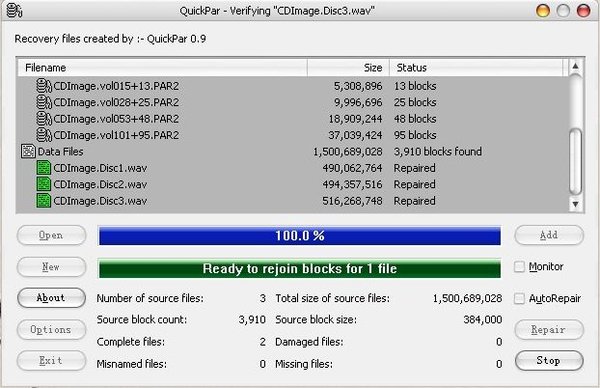Click the file list scrollbar thumb
600x388 pixels.
click(575, 161)
